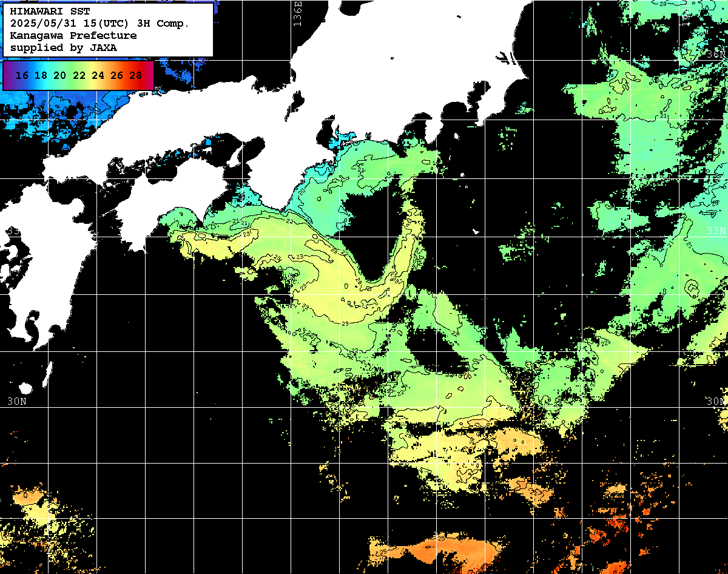
Task: Click the 33N latitude label
Action: pyautogui.click(x=716, y=231)
